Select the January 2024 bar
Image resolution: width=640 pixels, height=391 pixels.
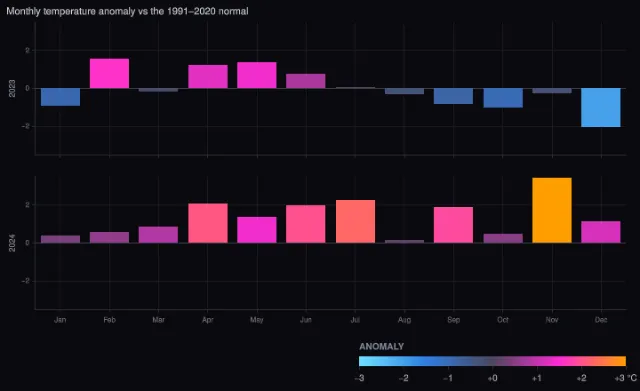click(60, 239)
